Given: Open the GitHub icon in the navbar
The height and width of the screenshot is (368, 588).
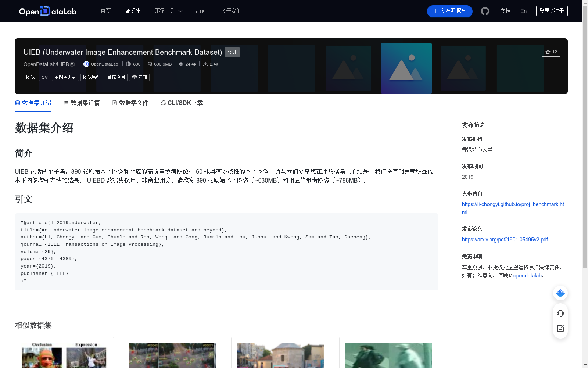Looking at the screenshot, I should [485, 11].
